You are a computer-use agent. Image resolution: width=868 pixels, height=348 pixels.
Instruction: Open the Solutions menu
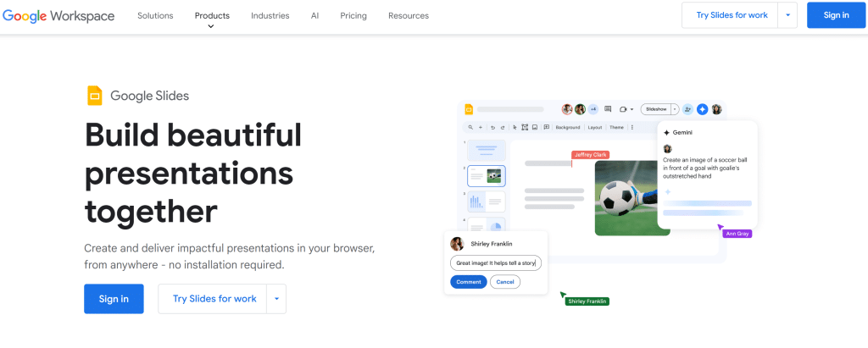coord(155,15)
